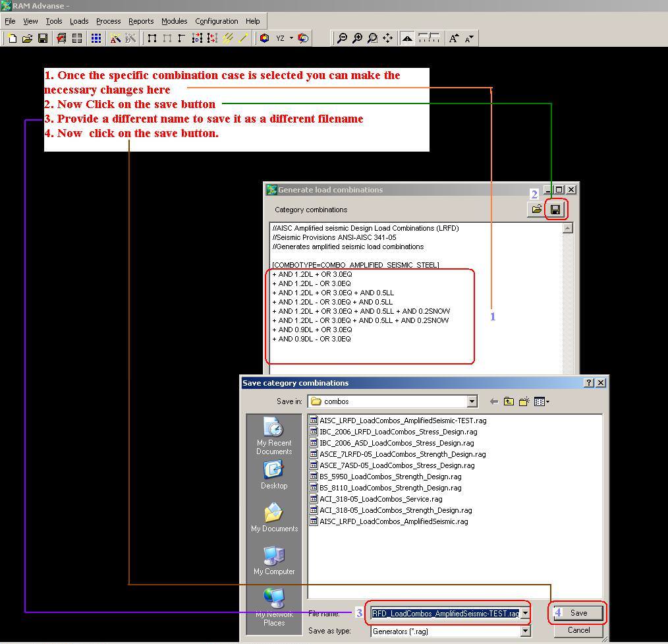The image size is (668, 644).
Task: Click the Open file icon in main toolbar
Action: click(x=27, y=38)
